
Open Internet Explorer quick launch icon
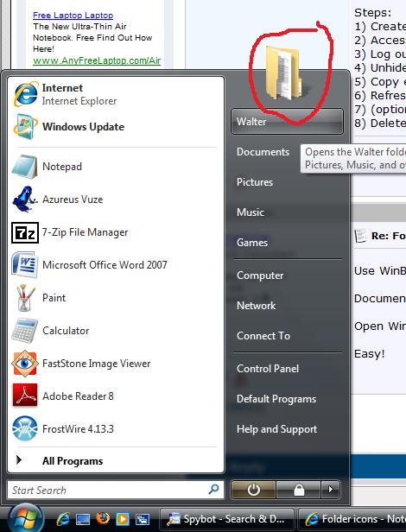click(x=63, y=519)
